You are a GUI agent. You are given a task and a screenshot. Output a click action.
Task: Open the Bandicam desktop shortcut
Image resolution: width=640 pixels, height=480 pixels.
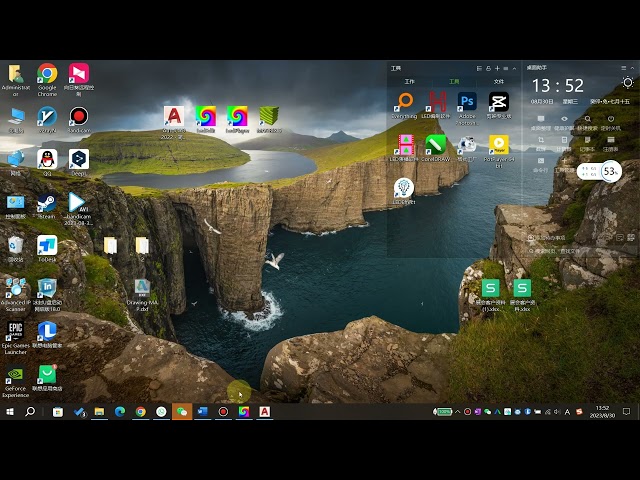79,116
